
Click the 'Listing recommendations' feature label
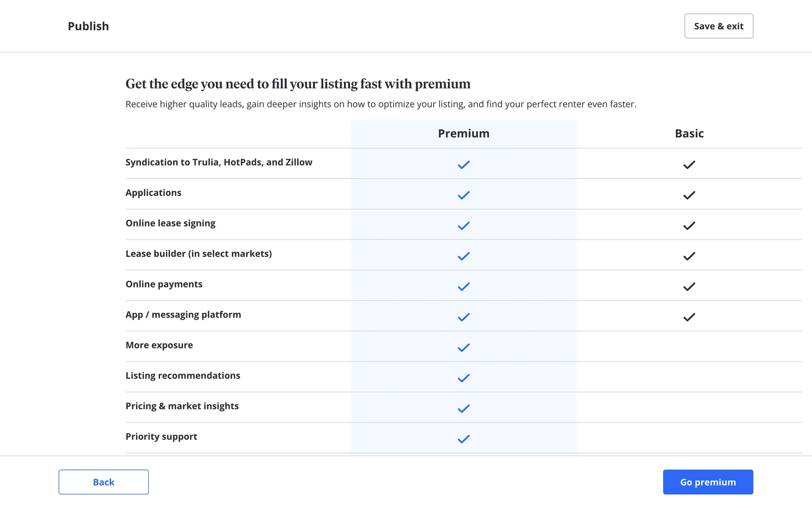click(x=183, y=375)
